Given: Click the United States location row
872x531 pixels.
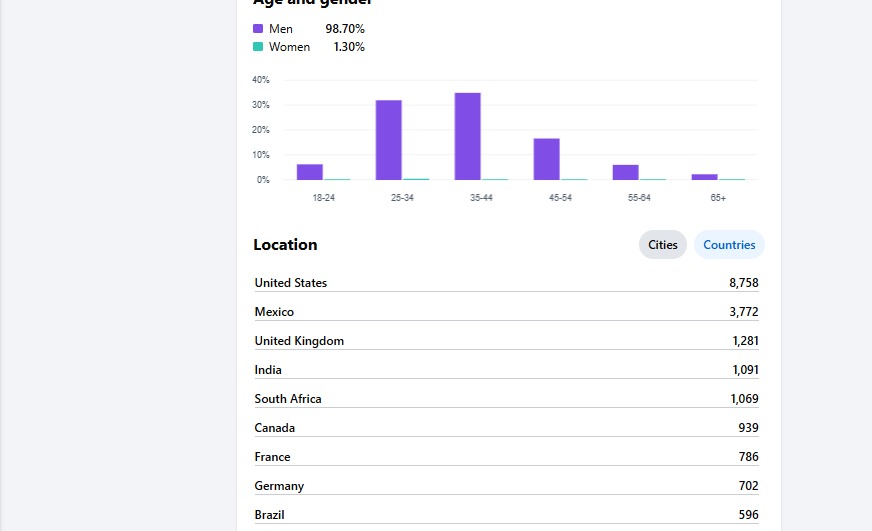Looking at the screenshot, I should coord(506,282).
